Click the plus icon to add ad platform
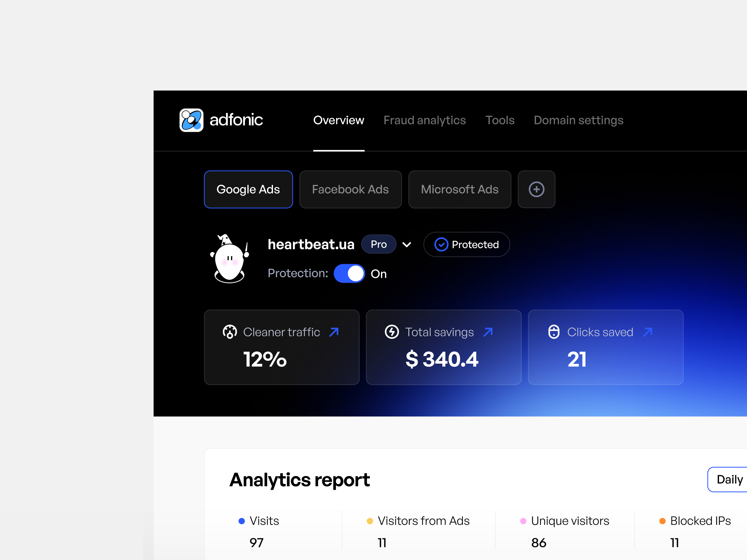Screen dimensions: 747x560 536,189
